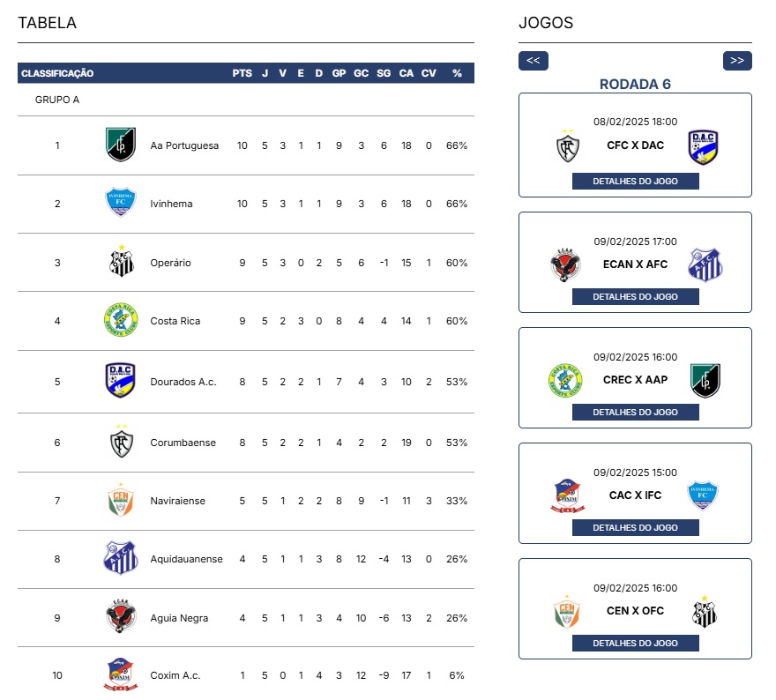Viewport: 776px width, 700px height.
Task: Go to previous round with << button
Action: click(533, 60)
